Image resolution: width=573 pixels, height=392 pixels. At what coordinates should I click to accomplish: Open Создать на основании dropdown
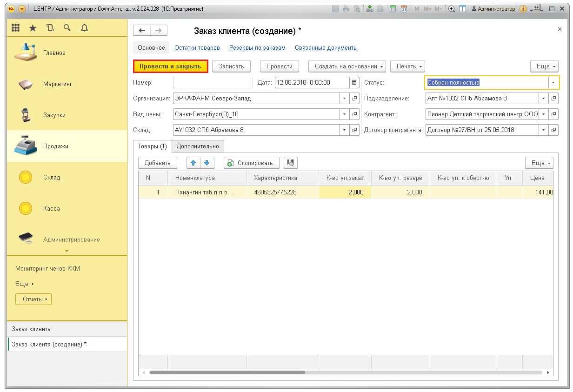[x=347, y=66]
